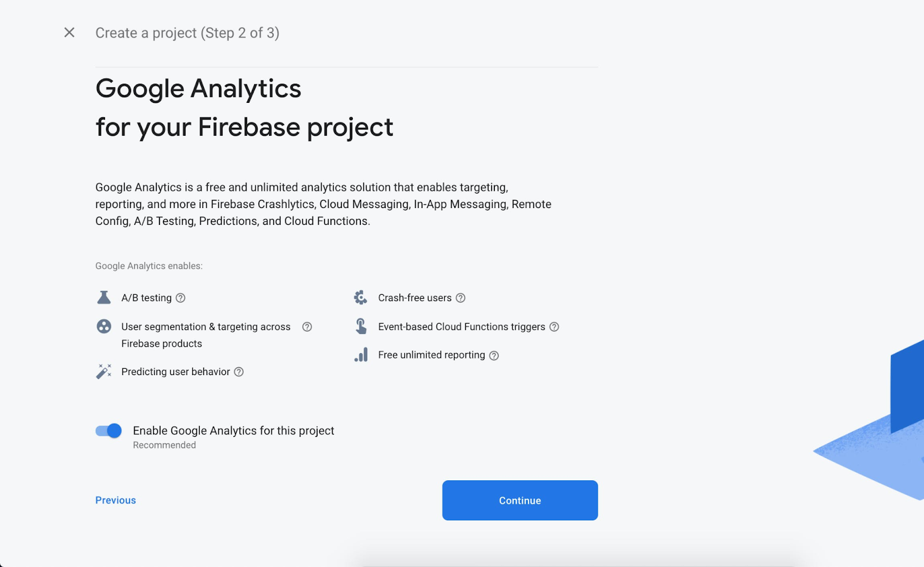Go back with the Previous link
Viewport: 924px width, 567px height.
click(115, 501)
